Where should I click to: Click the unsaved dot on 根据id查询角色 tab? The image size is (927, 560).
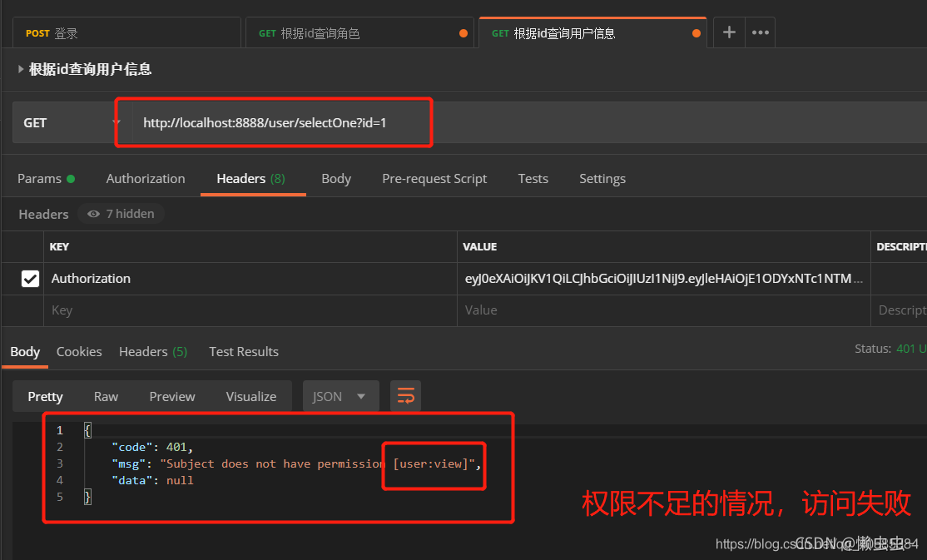tap(463, 33)
